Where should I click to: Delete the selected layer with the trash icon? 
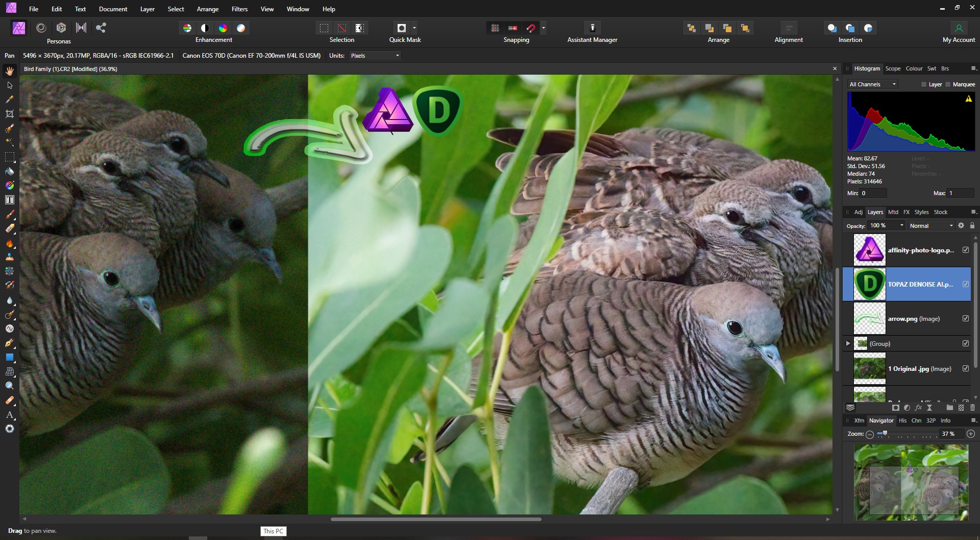pos(972,408)
